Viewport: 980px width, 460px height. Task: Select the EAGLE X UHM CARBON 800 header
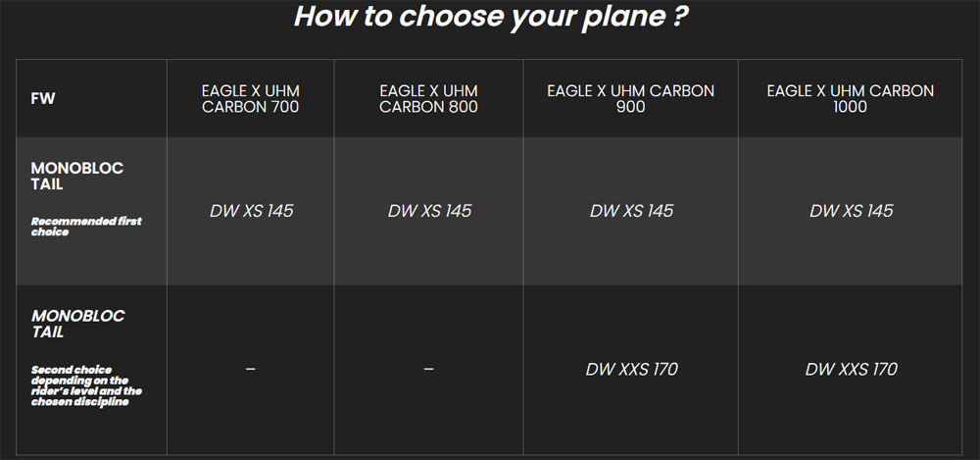429,99
